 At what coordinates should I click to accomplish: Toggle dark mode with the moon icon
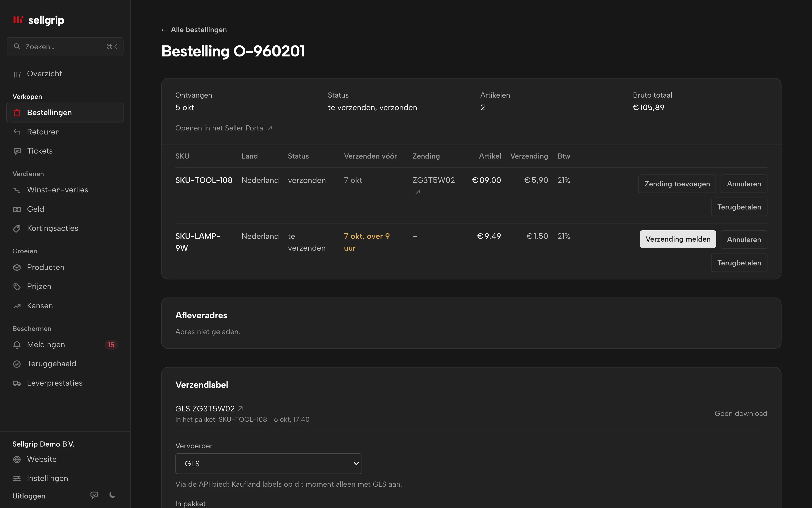click(113, 495)
